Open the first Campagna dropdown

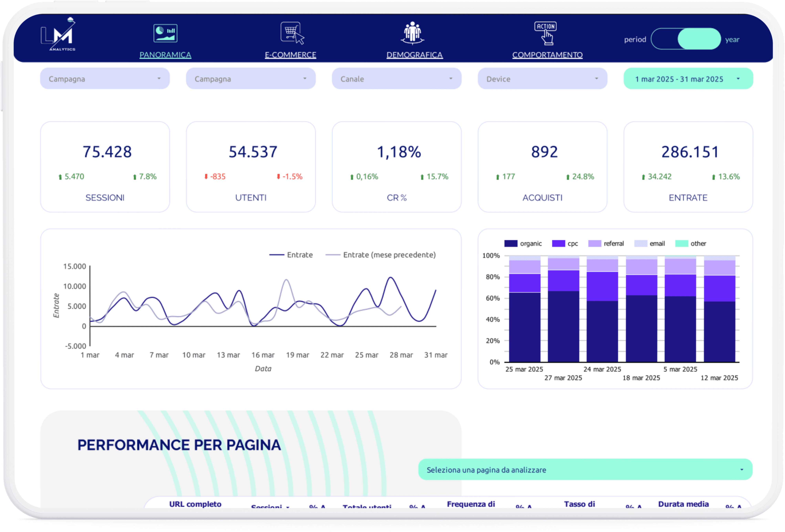coord(105,79)
